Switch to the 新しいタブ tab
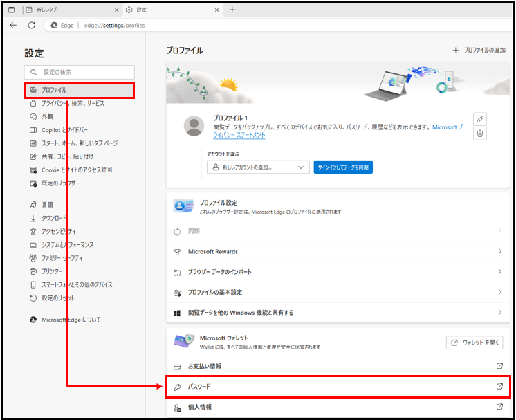This screenshot has width=516, height=420. tap(73, 10)
